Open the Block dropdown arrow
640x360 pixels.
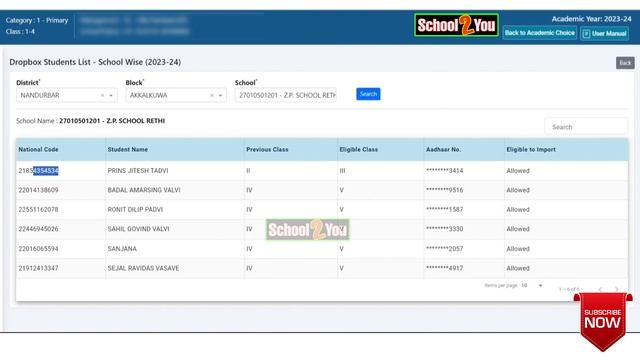[x=220, y=96]
